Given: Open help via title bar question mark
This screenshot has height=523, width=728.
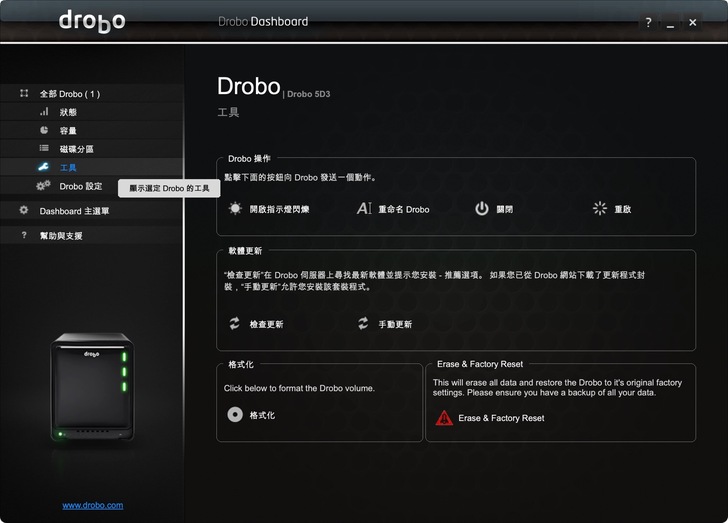Looking at the screenshot, I should coord(648,22).
